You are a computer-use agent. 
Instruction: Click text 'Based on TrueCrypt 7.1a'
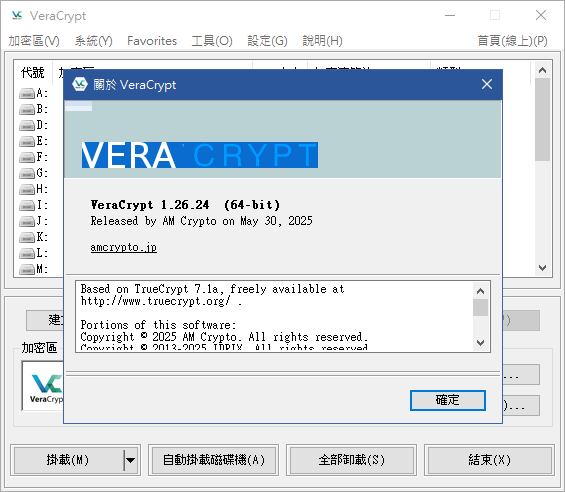[150, 289]
